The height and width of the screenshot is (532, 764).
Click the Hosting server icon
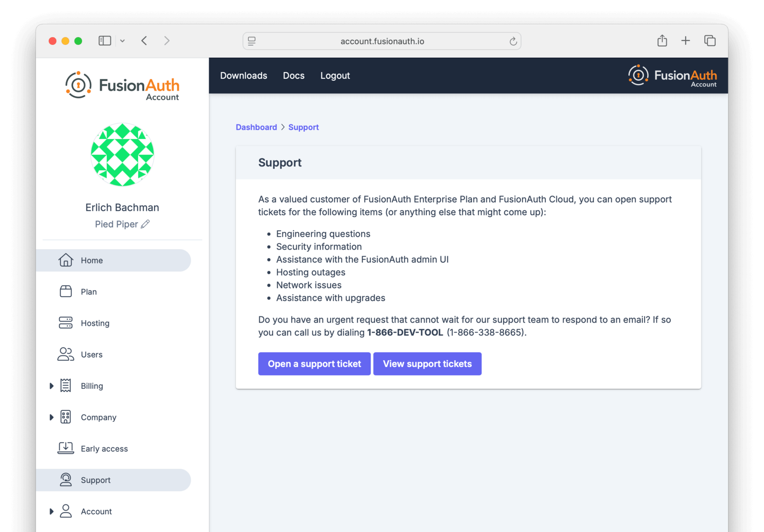tap(66, 323)
